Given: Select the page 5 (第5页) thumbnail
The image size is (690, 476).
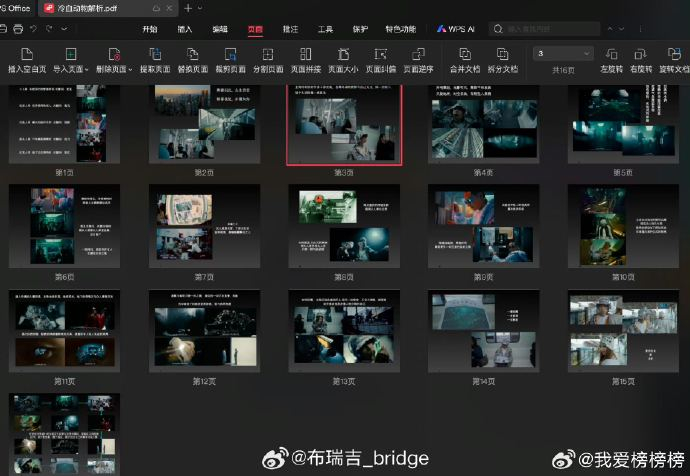Looking at the screenshot, I should [x=623, y=124].
